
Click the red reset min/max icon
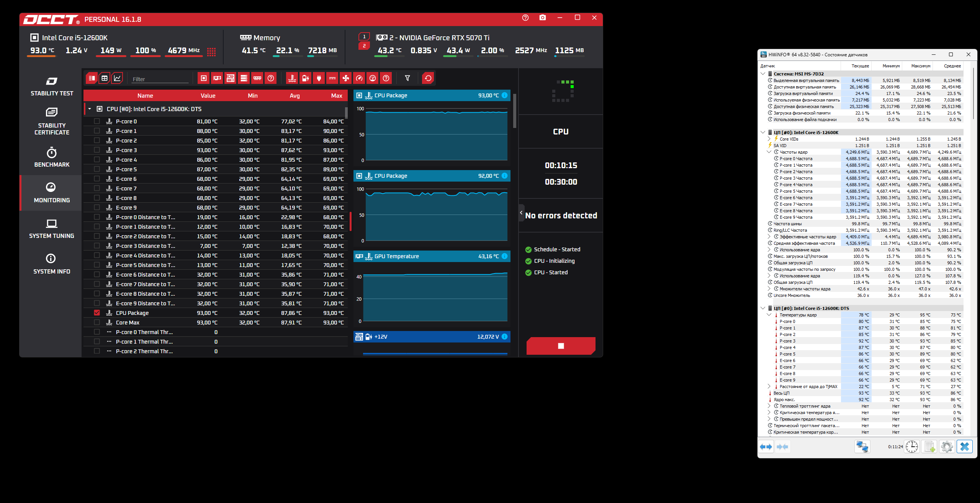(428, 78)
